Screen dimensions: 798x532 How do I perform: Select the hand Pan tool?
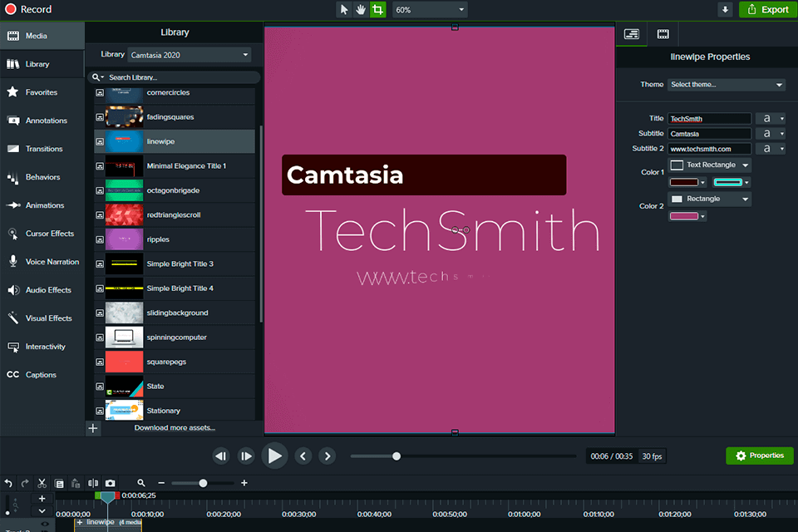coord(361,10)
